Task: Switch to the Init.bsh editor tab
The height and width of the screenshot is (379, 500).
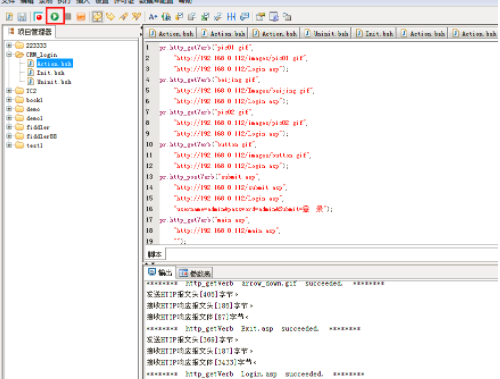Action: (374, 33)
